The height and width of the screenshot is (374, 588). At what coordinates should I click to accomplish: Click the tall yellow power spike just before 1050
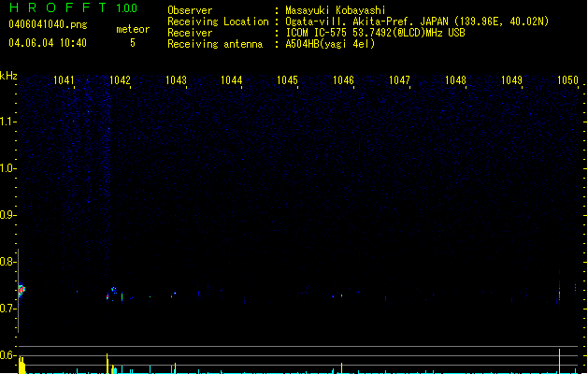point(560,361)
